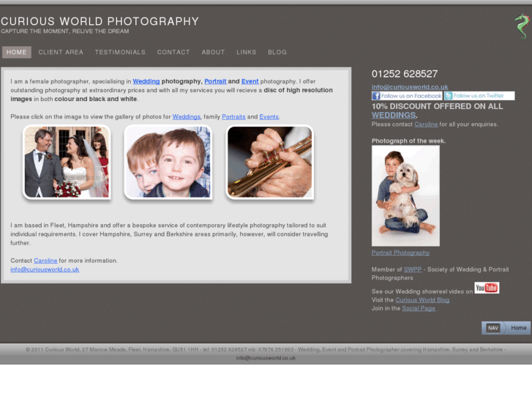Open the Follow us on Facebook badge
532x399 pixels.
coord(407,96)
